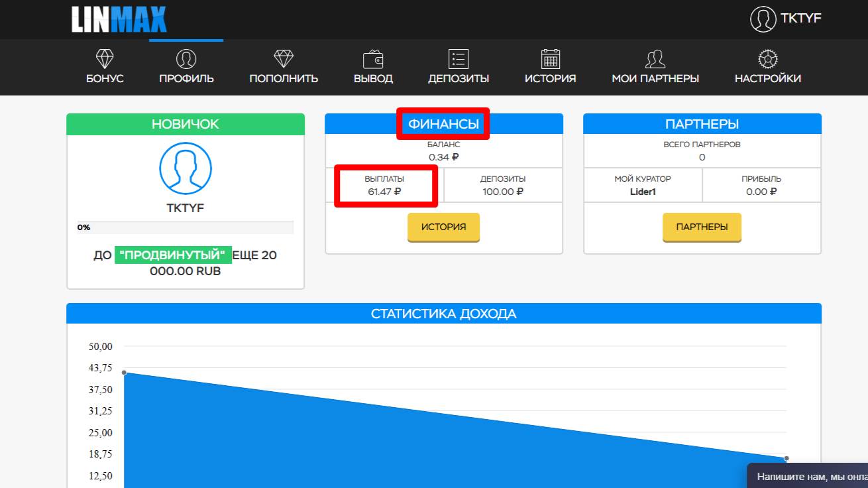Click the curator name Lider1

643,192
